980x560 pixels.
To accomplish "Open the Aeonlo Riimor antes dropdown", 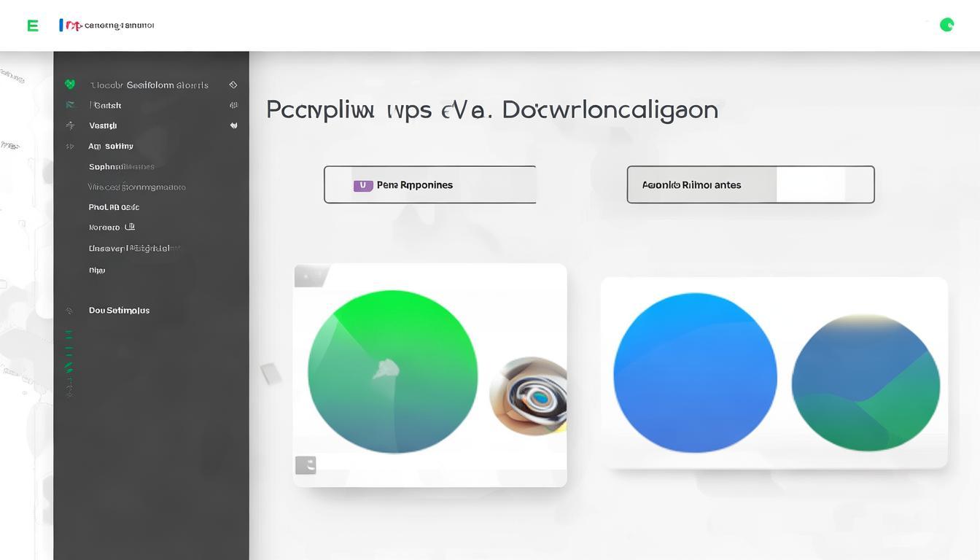I will click(x=750, y=184).
